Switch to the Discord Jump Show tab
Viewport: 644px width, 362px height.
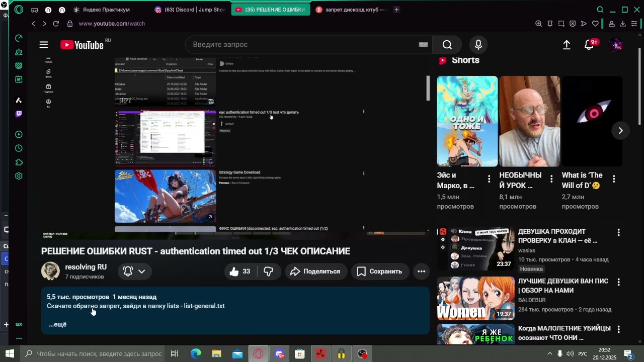[190, 10]
